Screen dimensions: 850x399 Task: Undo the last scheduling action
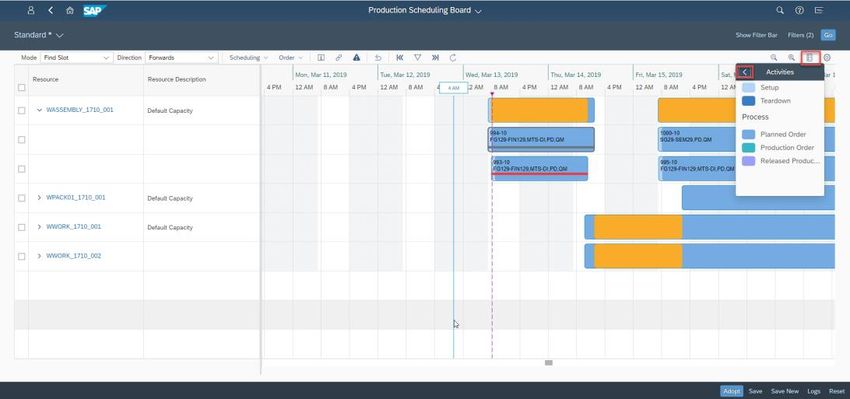[x=378, y=57]
